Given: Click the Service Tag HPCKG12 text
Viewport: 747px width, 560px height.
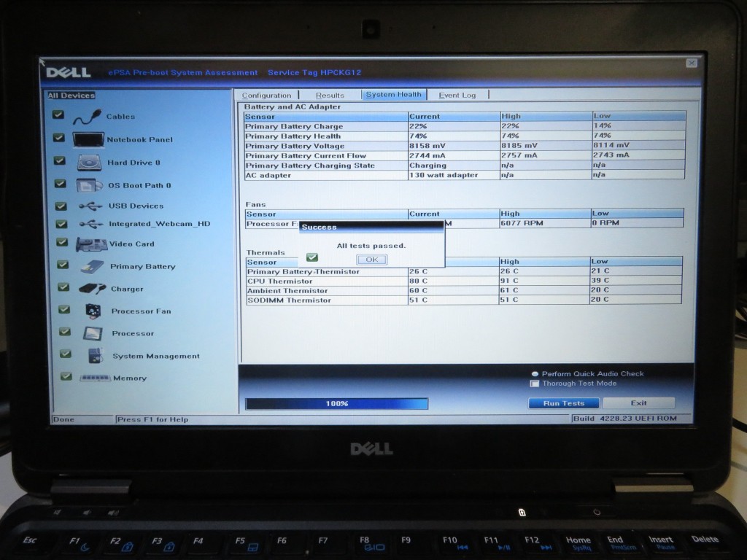Looking at the screenshot, I should 314,72.
